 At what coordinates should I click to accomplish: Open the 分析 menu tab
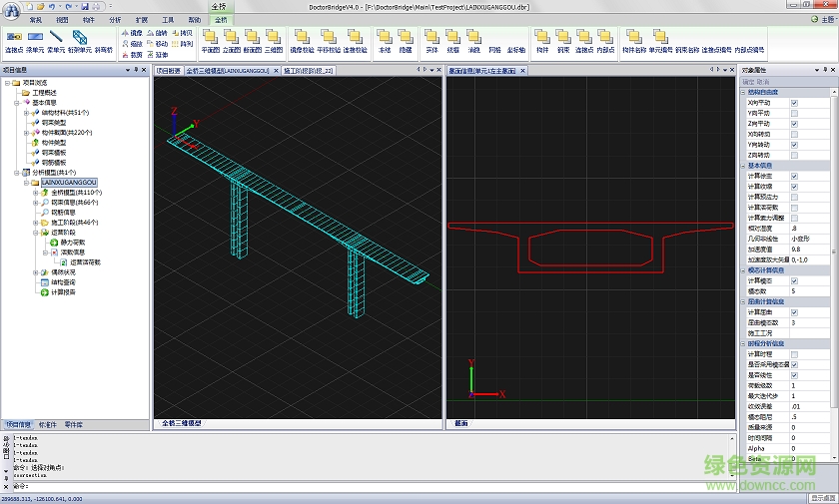click(x=115, y=19)
